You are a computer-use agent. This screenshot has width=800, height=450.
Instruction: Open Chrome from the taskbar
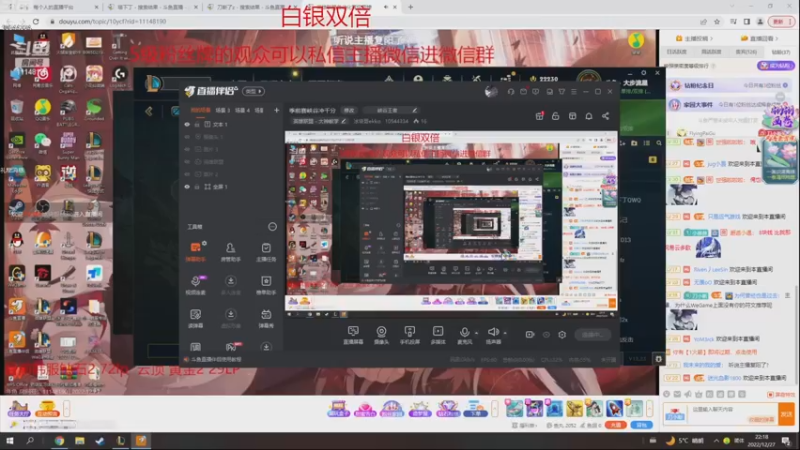point(59,440)
